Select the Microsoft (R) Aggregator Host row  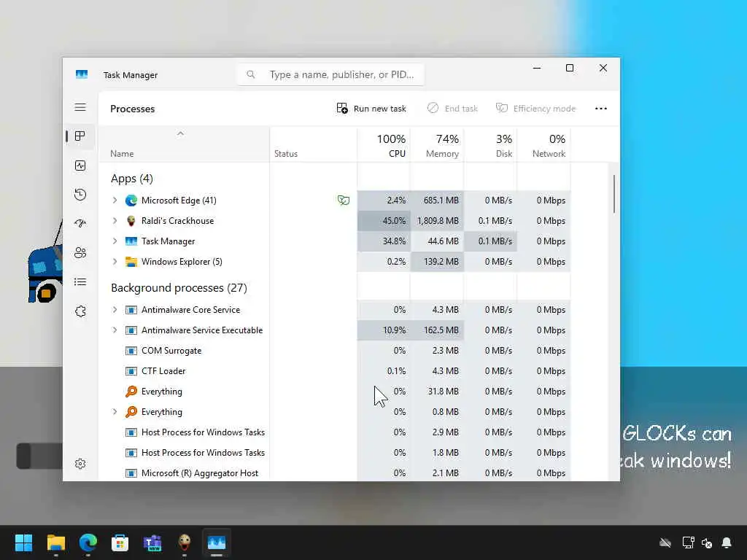pos(334,473)
